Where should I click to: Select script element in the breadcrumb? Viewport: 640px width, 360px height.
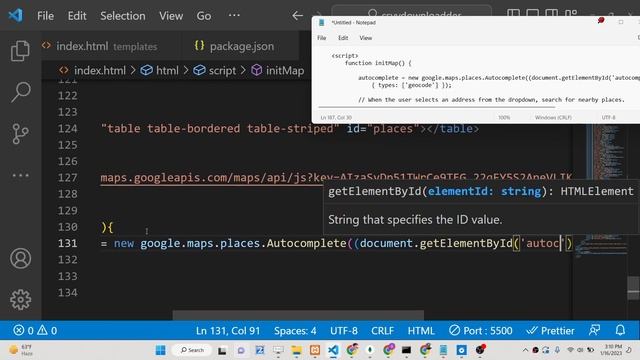click(222, 71)
